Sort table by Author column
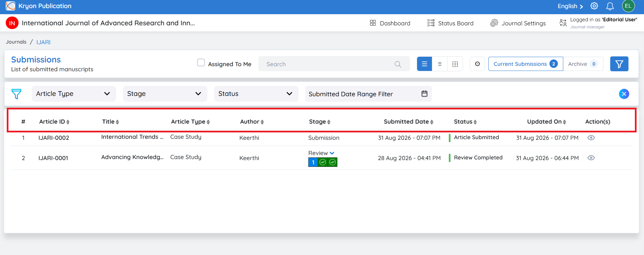The image size is (644, 255). point(252,122)
